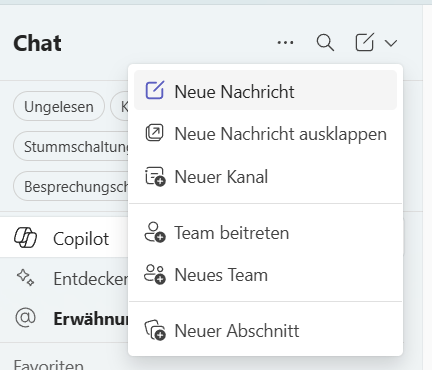The height and width of the screenshot is (370, 432).
Task: Click the "Chat" heading text
Action: [37, 43]
